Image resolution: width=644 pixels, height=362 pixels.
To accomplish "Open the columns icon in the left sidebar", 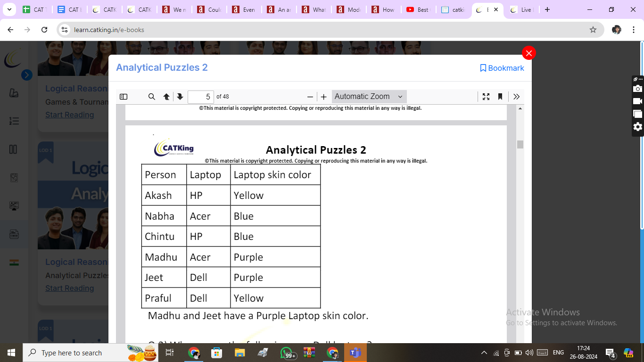I will [14, 149].
